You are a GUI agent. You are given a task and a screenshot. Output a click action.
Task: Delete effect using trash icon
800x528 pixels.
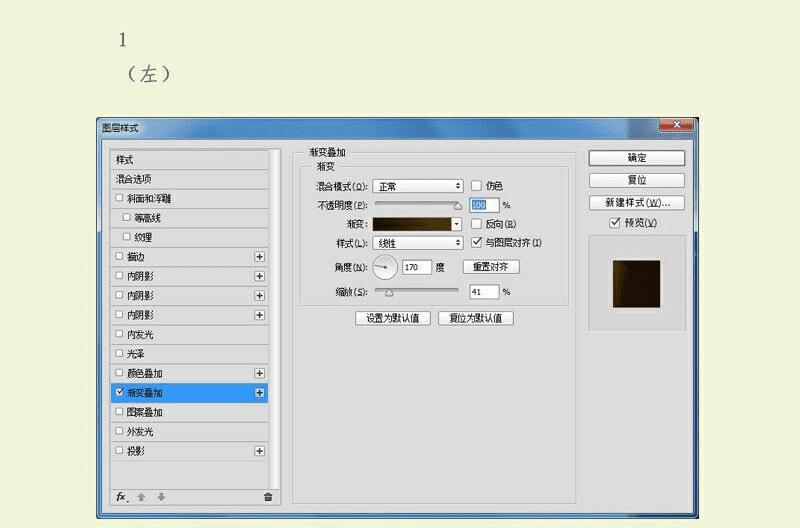268,496
